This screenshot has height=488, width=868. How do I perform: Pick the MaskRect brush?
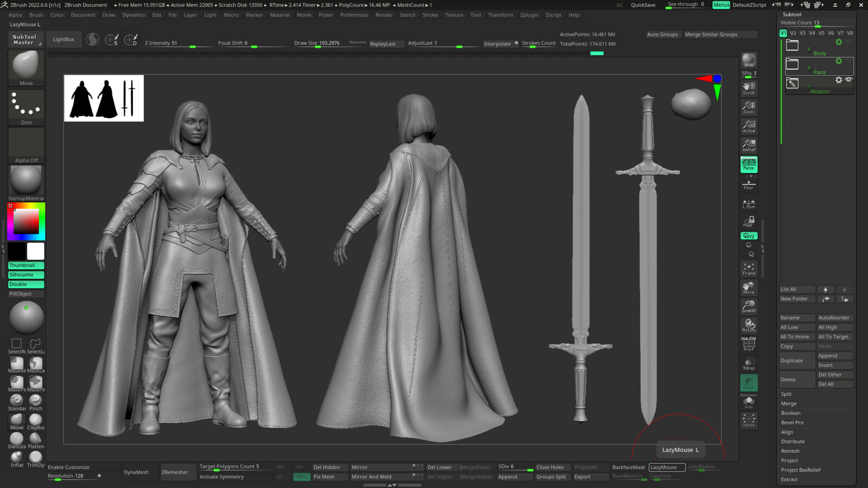coord(17,365)
